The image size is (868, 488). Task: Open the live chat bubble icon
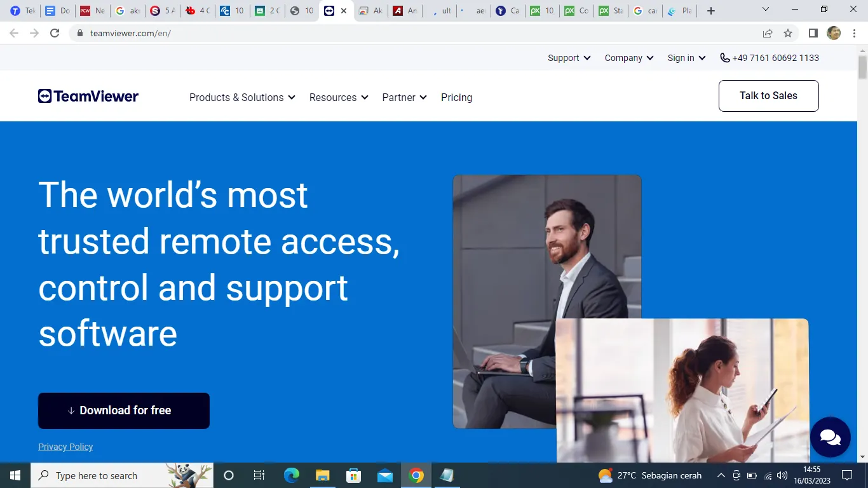(x=830, y=437)
